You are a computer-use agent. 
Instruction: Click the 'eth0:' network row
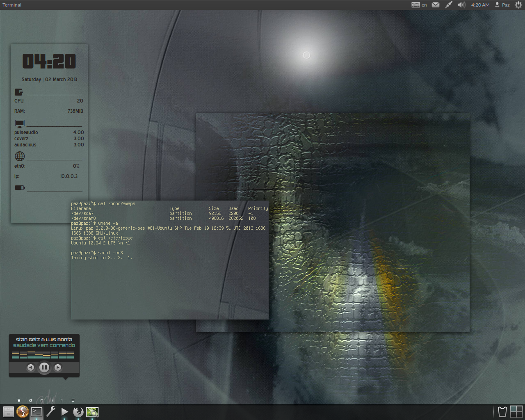pyautogui.click(x=47, y=166)
